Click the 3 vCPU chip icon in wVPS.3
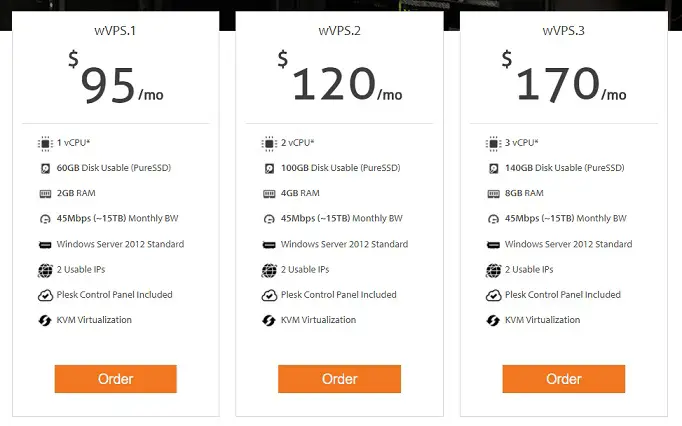682x426 pixels. [493, 143]
